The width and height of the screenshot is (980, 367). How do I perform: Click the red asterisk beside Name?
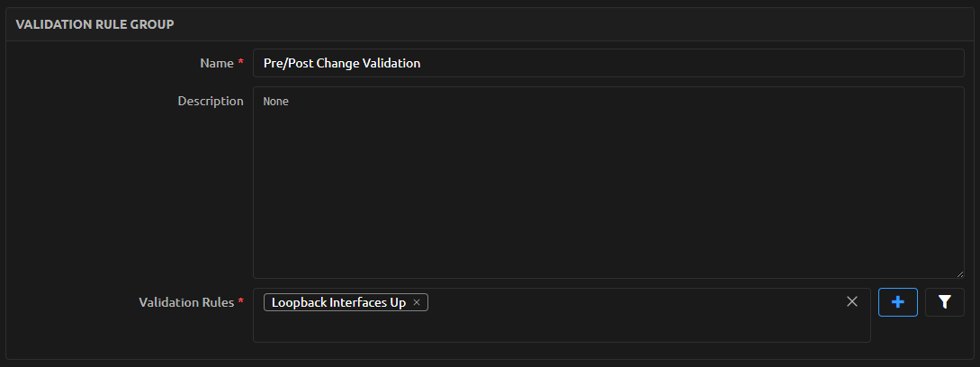pyautogui.click(x=240, y=63)
